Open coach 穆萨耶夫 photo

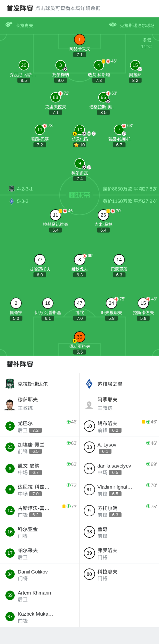click(10, 404)
